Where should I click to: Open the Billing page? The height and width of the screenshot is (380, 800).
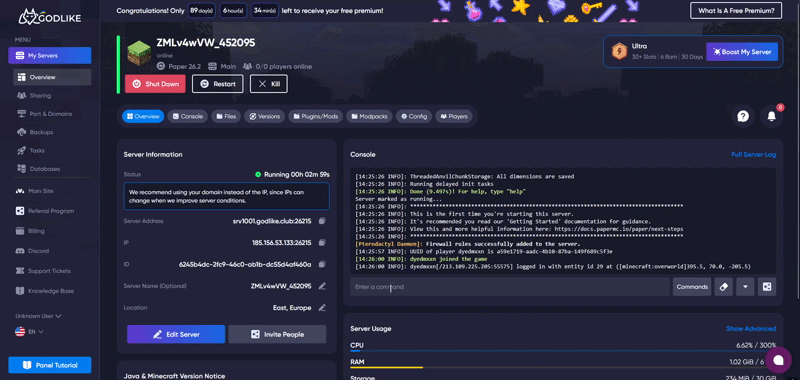point(30,231)
